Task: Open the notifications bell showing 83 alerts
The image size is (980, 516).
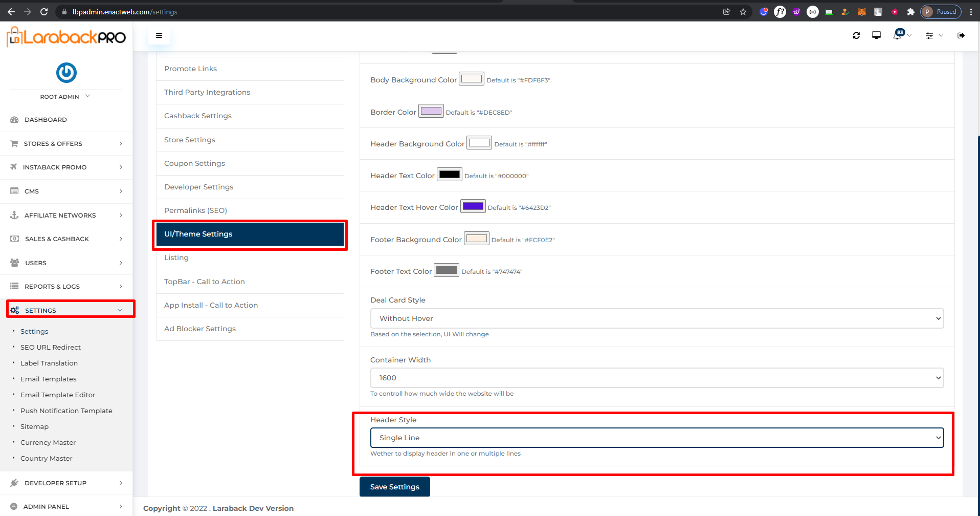Action: tap(899, 35)
